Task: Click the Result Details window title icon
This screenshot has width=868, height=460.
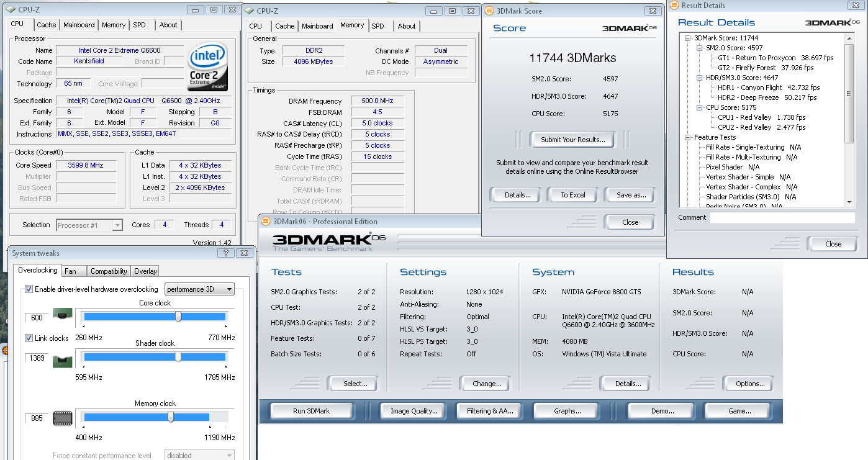Action: 674,6
